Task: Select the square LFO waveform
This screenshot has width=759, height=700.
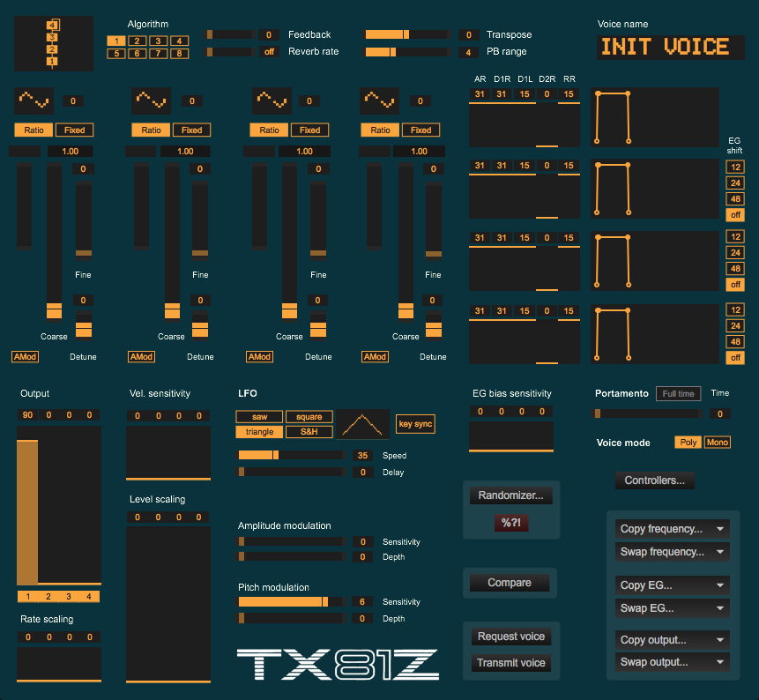Action: coord(309,416)
